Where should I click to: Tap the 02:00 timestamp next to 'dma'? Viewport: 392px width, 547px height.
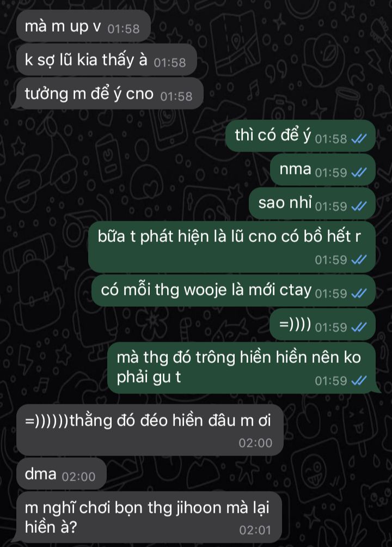[x=78, y=477]
